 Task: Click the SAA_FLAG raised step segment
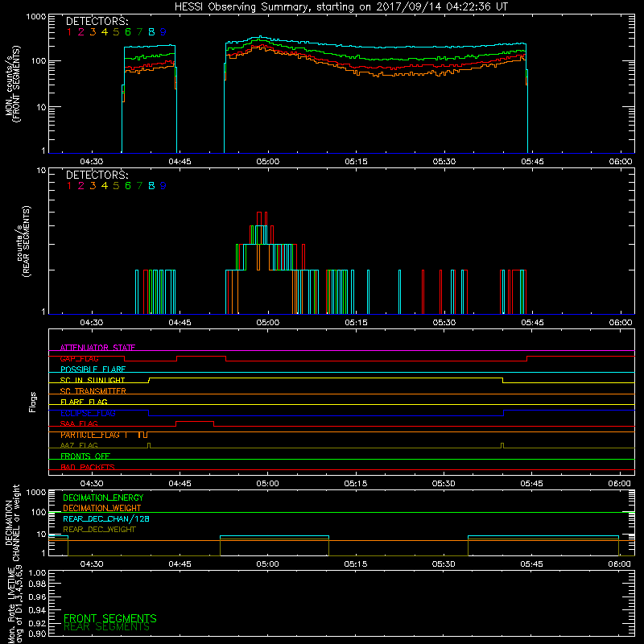pyautogui.click(x=195, y=422)
